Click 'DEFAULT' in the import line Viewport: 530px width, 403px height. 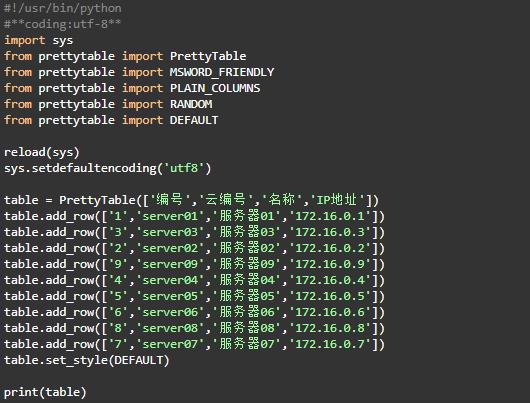click(x=194, y=120)
